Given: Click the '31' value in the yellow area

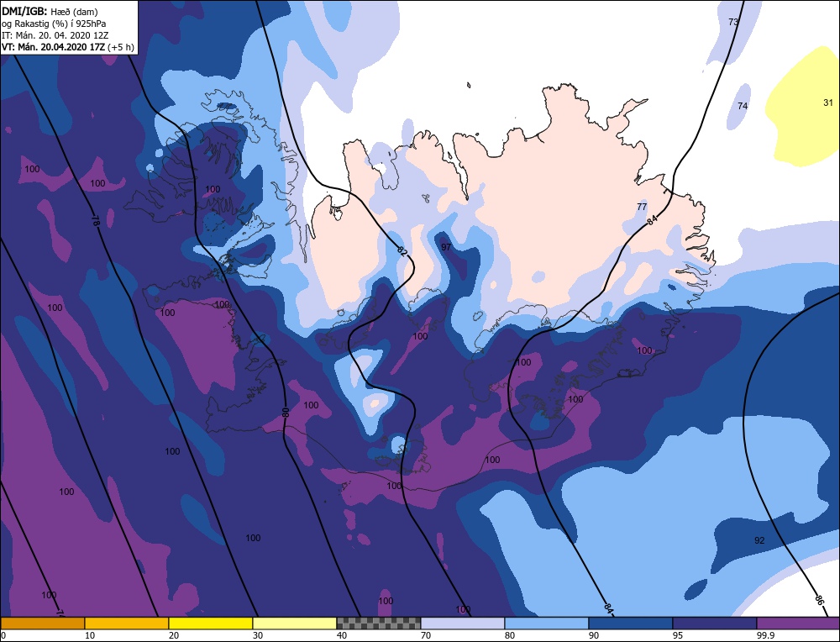Looking at the screenshot, I should point(827,103).
